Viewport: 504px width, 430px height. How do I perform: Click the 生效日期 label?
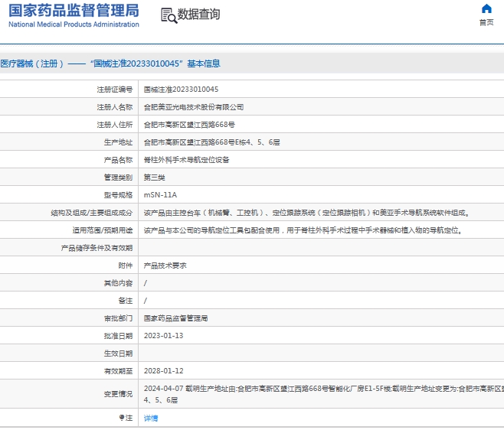(x=118, y=353)
